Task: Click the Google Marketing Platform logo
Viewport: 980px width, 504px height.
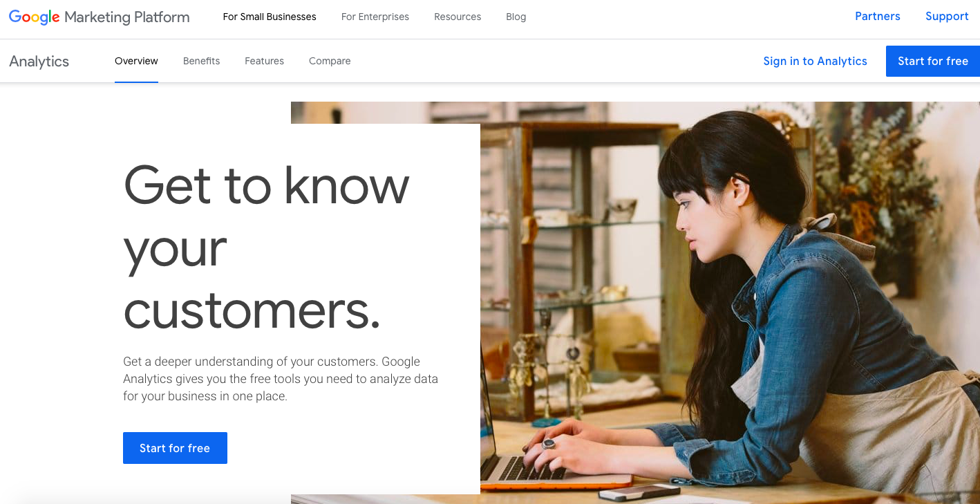Action: [99, 17]
